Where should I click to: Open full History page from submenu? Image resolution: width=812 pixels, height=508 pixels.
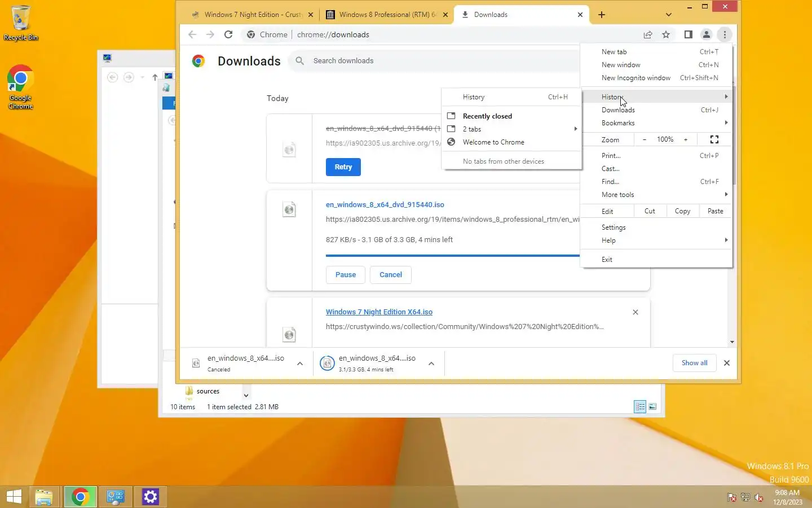pyautogui.click(x=511, y=97)
